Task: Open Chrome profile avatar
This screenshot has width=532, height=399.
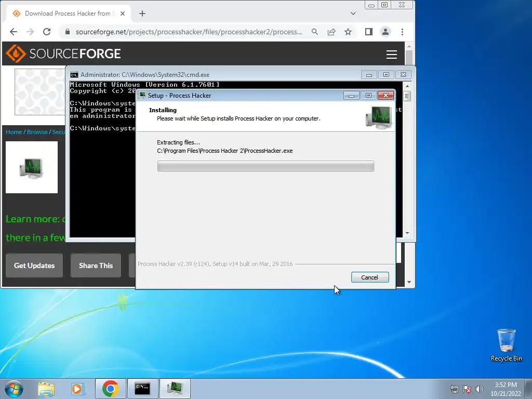Action: pos(385,32)
